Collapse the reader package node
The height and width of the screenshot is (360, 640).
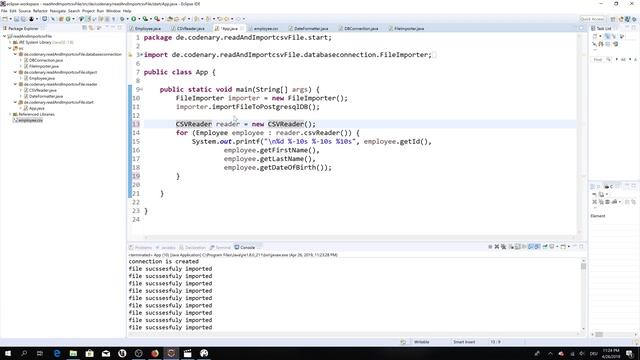(x=16, y=84)
